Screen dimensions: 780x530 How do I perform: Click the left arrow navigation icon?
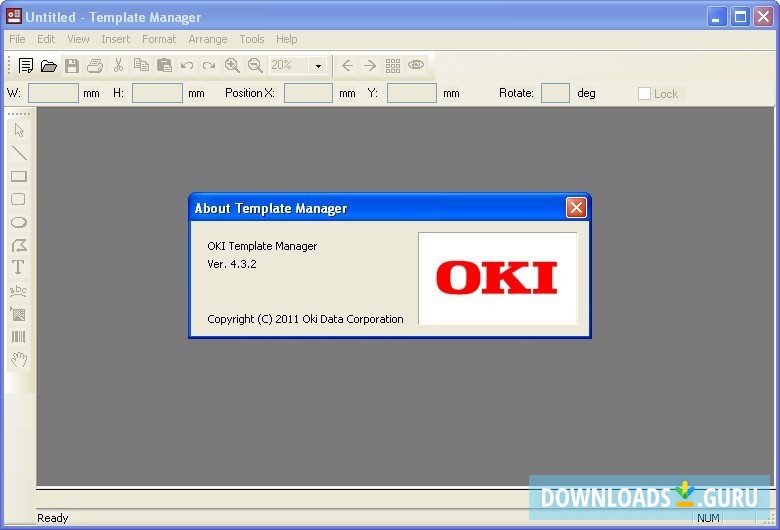[x=347, y=65]
